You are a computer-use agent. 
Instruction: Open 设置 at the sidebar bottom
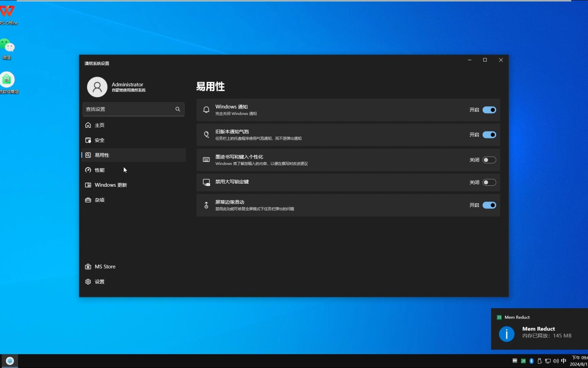click(134, 281)
